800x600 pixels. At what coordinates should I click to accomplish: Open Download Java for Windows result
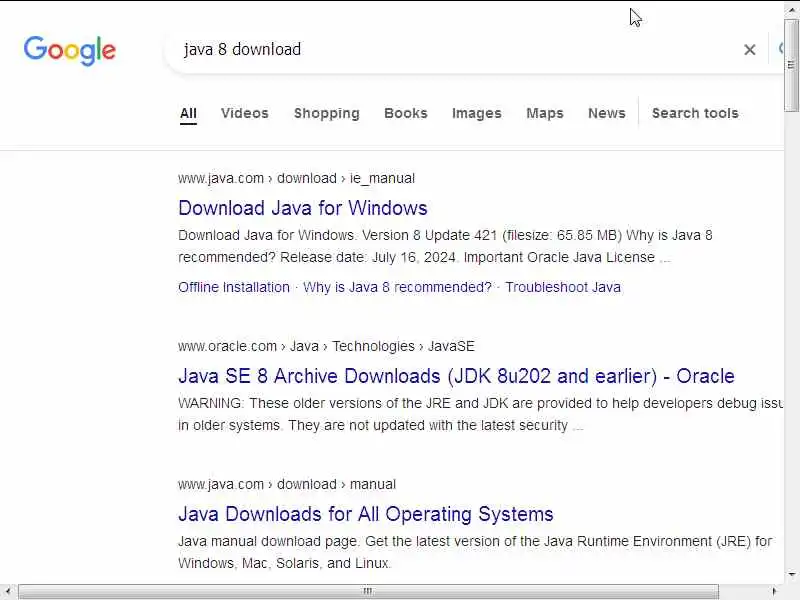303,208
